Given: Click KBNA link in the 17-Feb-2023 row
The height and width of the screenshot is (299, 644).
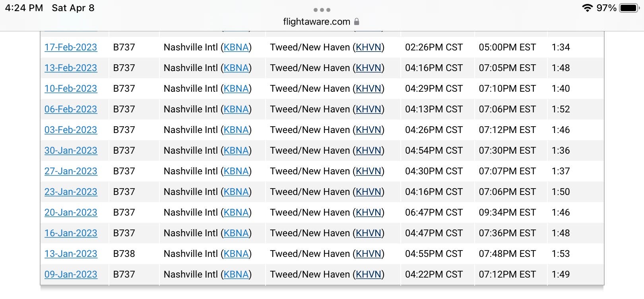Looking at the screenshot, I should [x=236, y=47].
